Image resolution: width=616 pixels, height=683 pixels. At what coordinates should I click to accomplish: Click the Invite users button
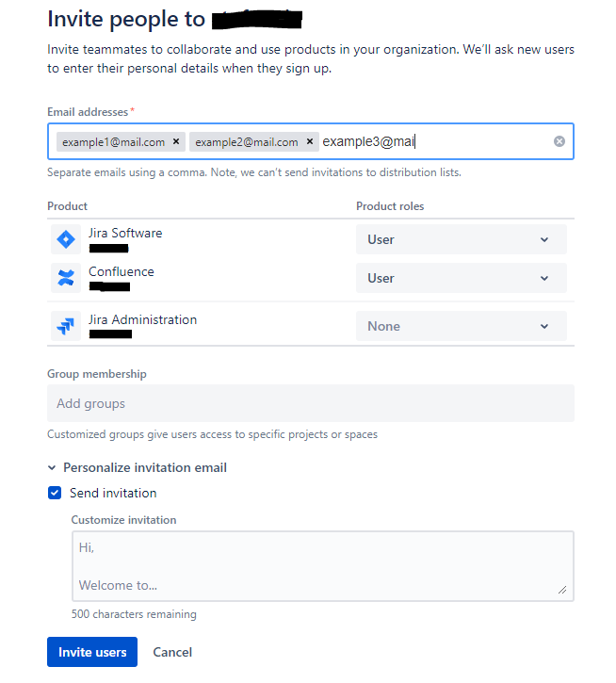[x=92, y=652]
